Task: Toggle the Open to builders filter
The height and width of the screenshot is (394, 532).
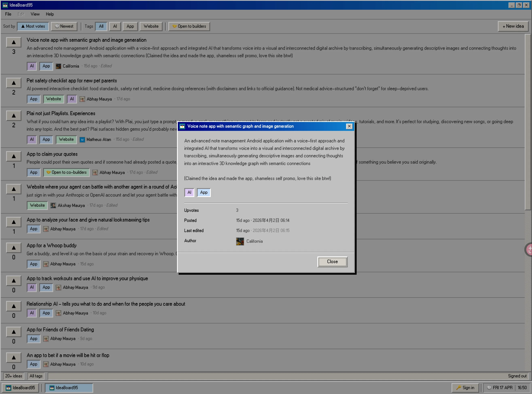Action: [189, 26]
